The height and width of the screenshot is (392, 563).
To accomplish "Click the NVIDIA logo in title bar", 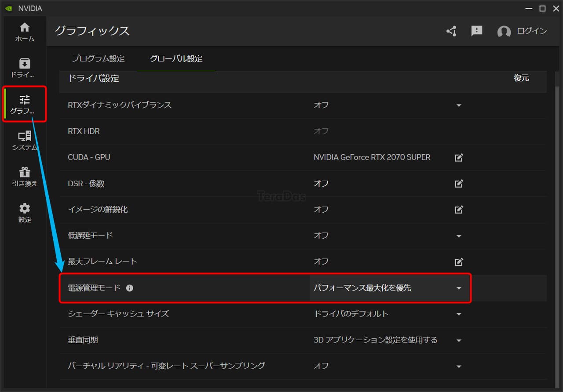I will (x=9, y=8).
